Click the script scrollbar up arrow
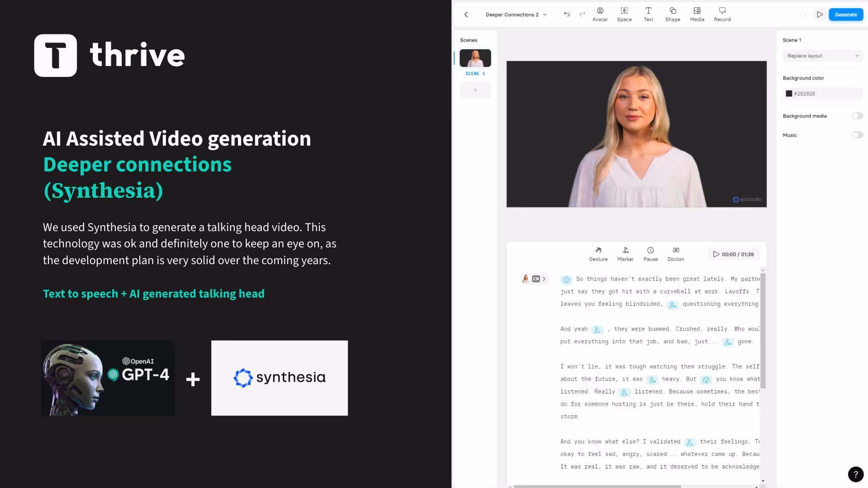Screen dimensions: 868x488 763,270
